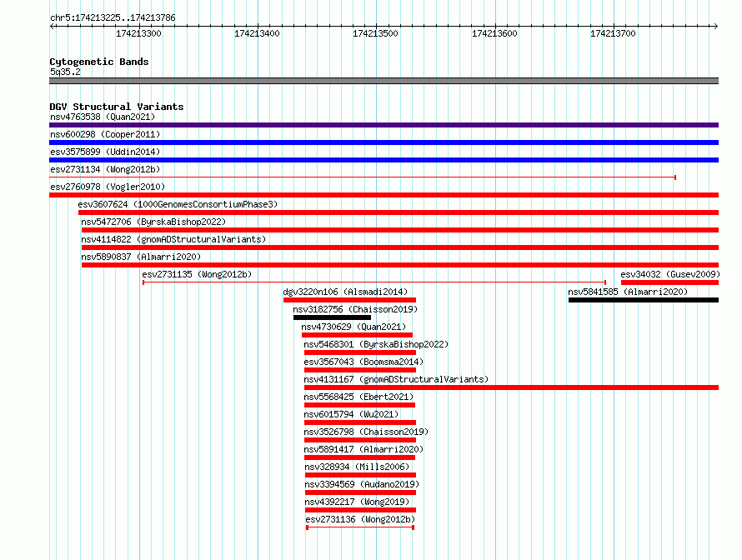Click dgv3220n106 (Alsmadi2014) label
This screenshot has height=560, width=742.
click(x=345, y=292)
